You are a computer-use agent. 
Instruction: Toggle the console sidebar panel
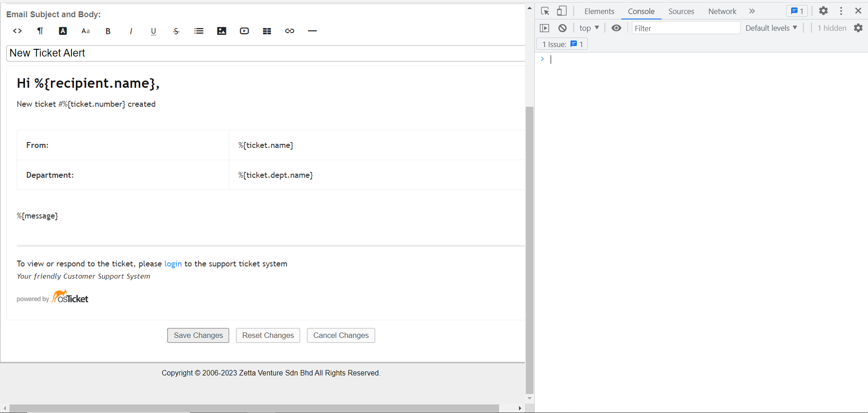coord(544,28)
